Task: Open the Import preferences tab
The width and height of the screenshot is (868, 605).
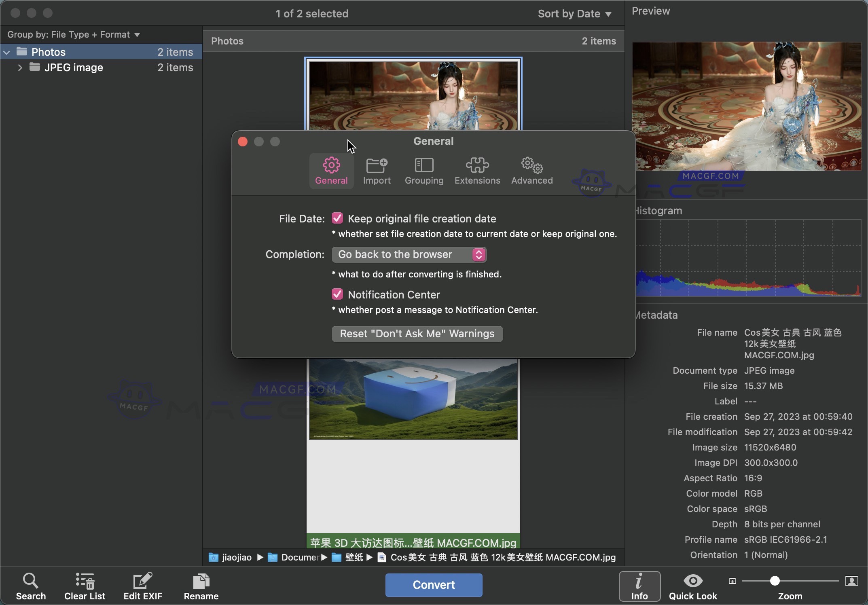Action: (x=377, y=171)
